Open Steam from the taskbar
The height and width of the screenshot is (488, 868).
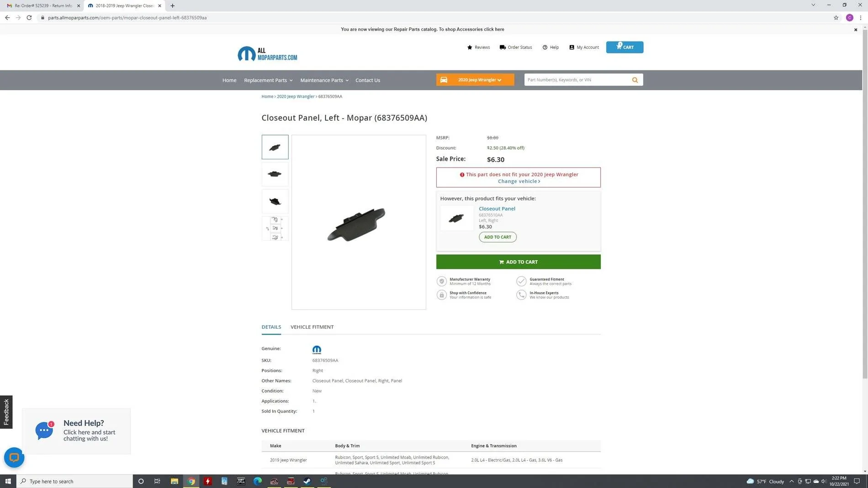point(307,481)
